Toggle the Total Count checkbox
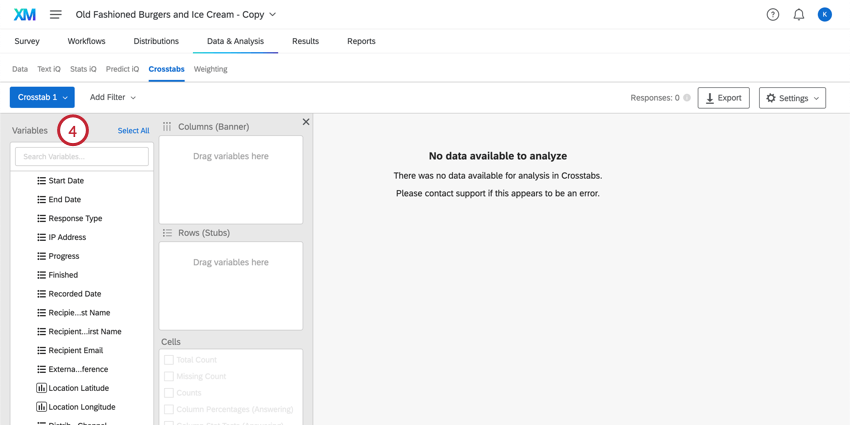 coord(169,360)
